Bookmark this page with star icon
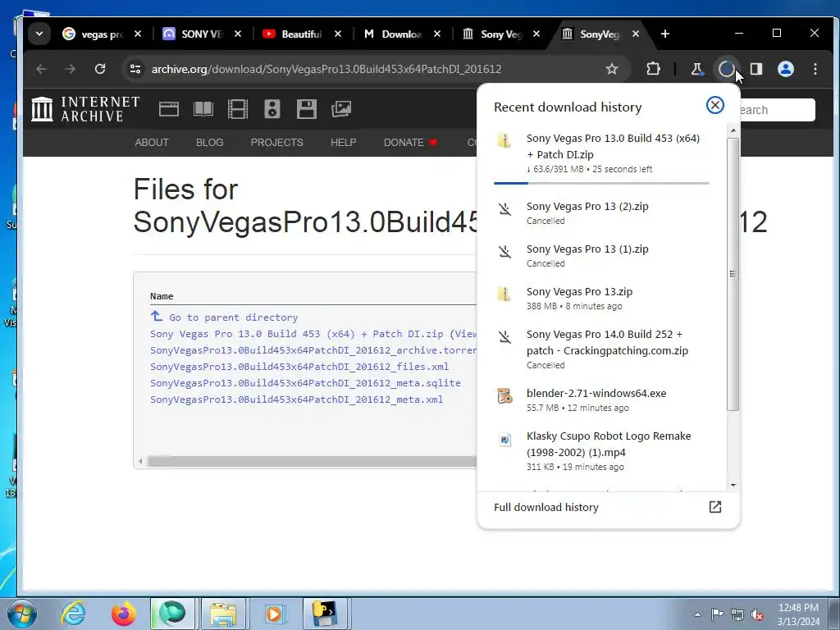Image resolution: width=840 pixels, height=630 pixels. (x=611, y=69)
